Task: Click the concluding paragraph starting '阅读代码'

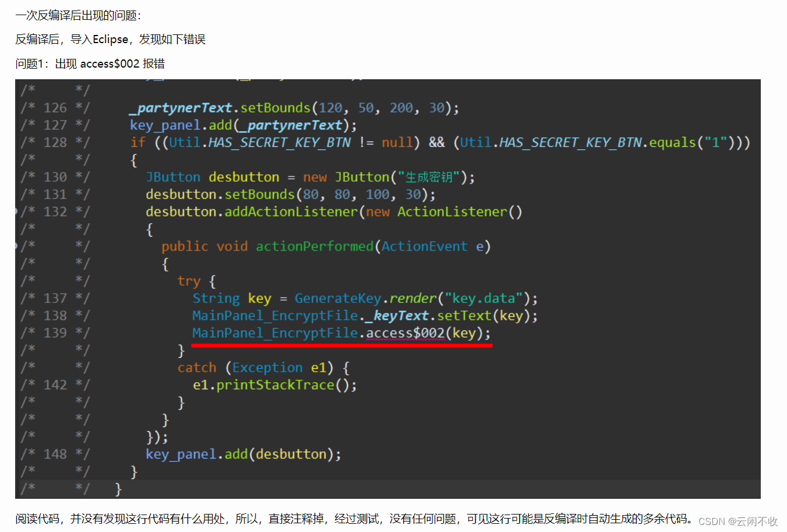Action: pos(354,519)
